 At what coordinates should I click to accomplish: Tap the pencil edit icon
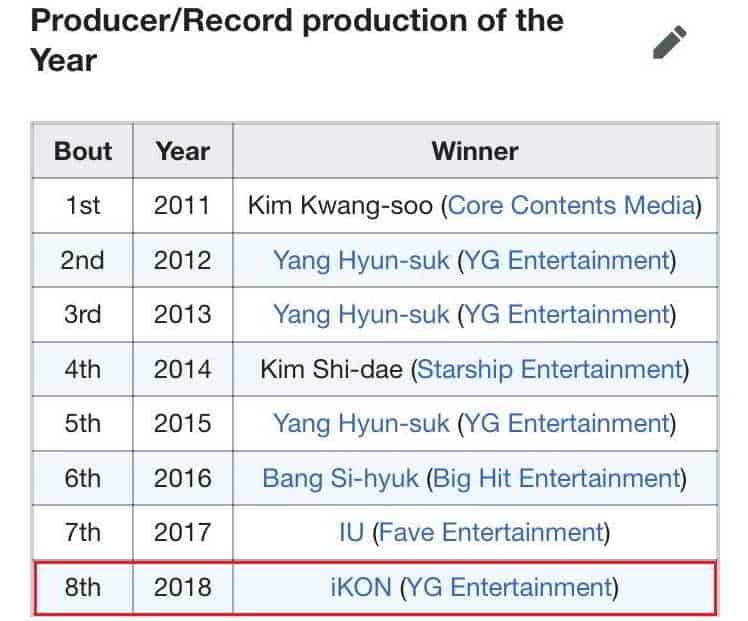(x=670, y=42)
